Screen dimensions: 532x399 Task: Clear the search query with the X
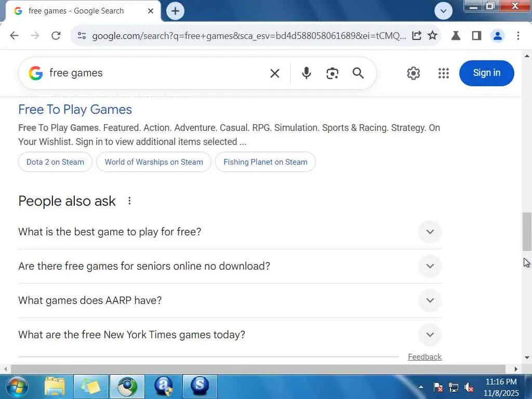274,73
